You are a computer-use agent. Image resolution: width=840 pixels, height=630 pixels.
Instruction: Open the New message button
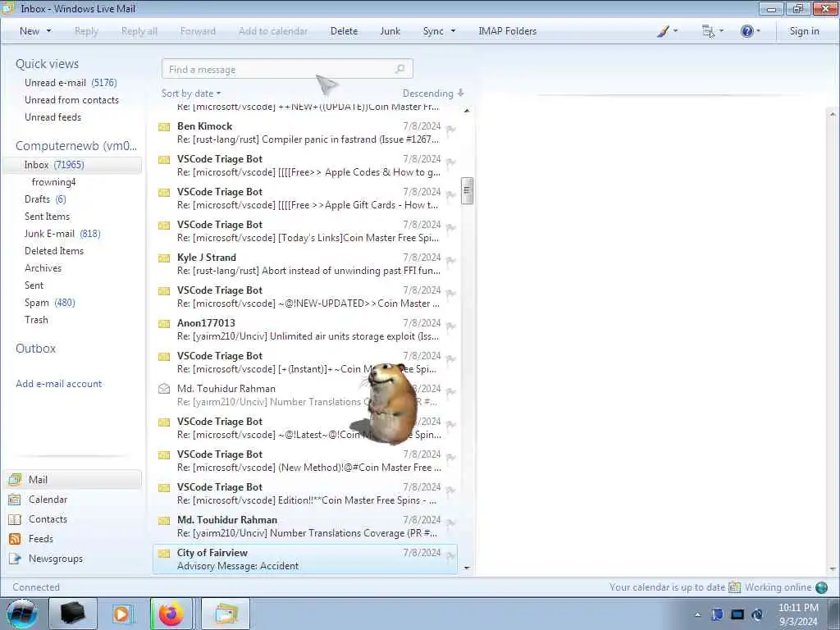click(30, 31)
